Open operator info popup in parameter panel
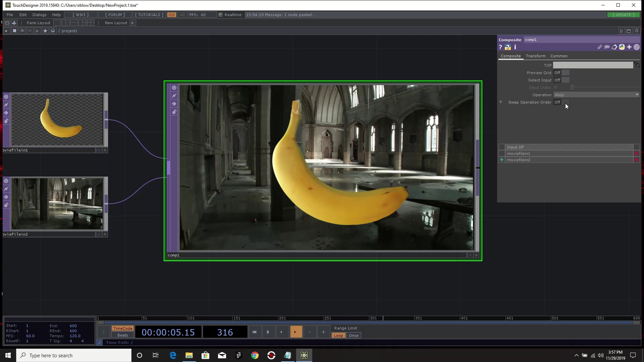This screenshot has height=362, width=644. [x=515, y=47]
